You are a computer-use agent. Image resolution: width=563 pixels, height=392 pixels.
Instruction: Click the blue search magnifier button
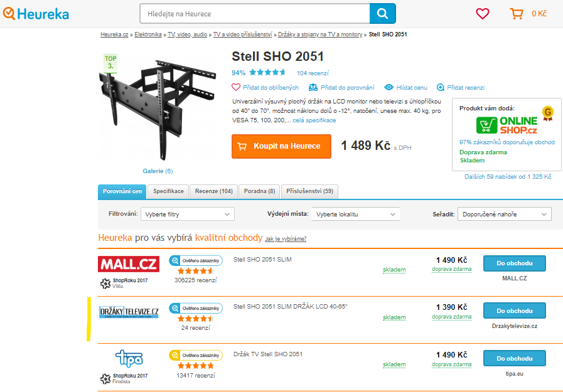coord(382,14)
